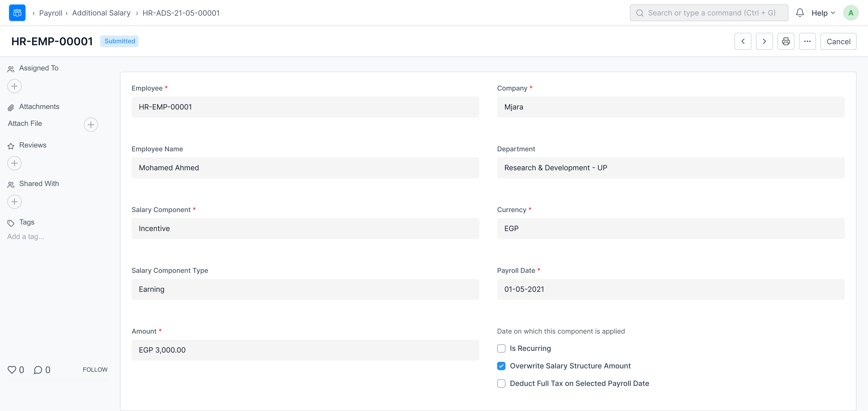Click Employee field HR-EMP-00001
The image size is (868, 411).
305,107
